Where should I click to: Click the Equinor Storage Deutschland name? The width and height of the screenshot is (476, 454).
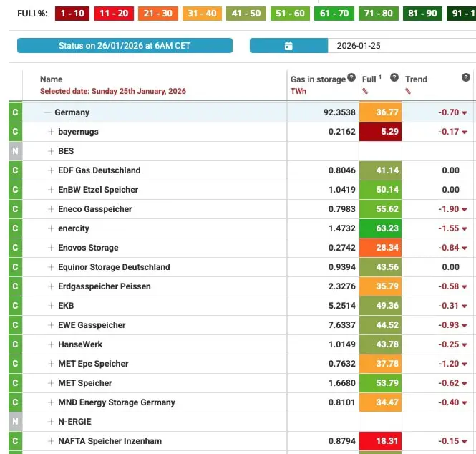click(114, 267)
